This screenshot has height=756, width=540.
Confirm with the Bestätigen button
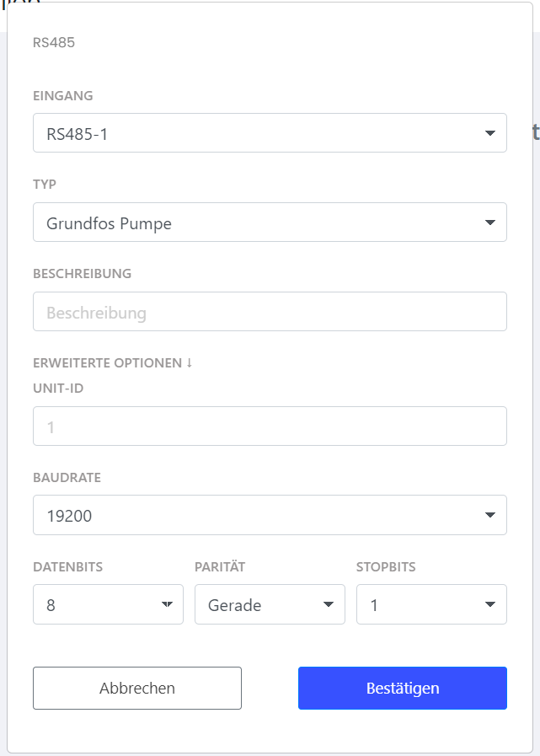click(x=403, y=688)
